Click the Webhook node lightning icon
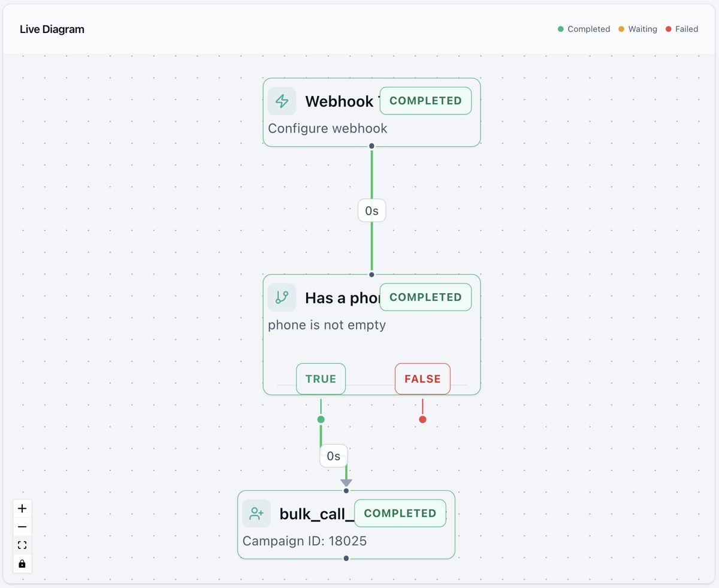This screenshot has height=588, width=719. 282,101
